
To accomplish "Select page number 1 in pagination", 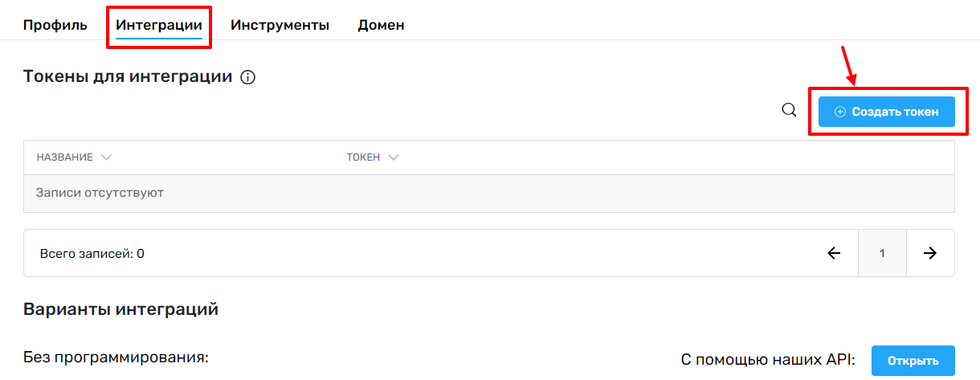I will pyautogui.click(x=882, y=254).
